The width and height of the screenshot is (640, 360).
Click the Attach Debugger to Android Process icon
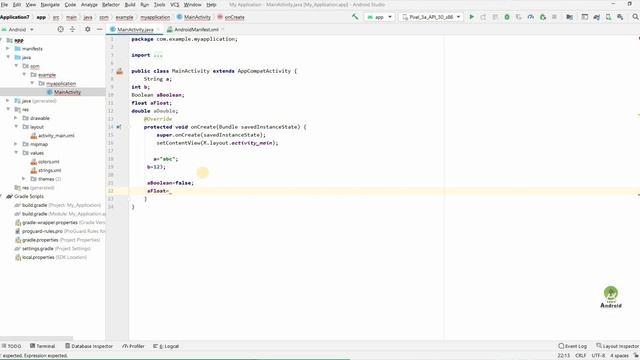tap(542, 17)
